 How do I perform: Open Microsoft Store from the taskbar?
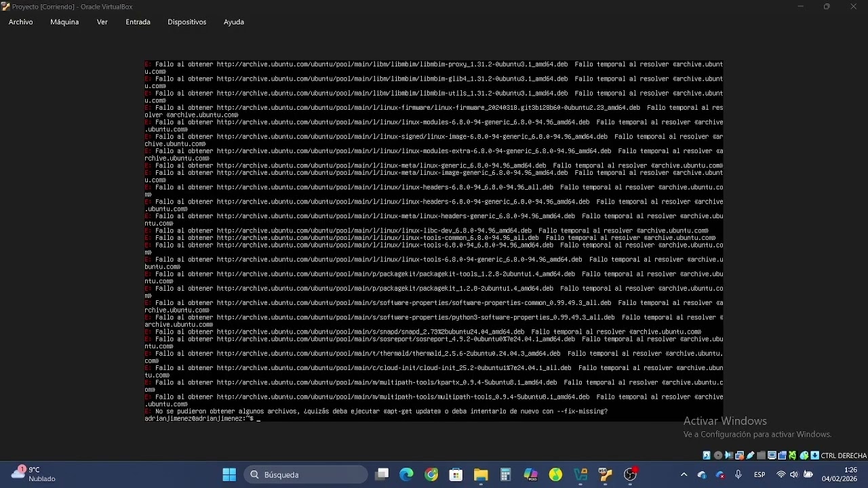coord(456,474)
